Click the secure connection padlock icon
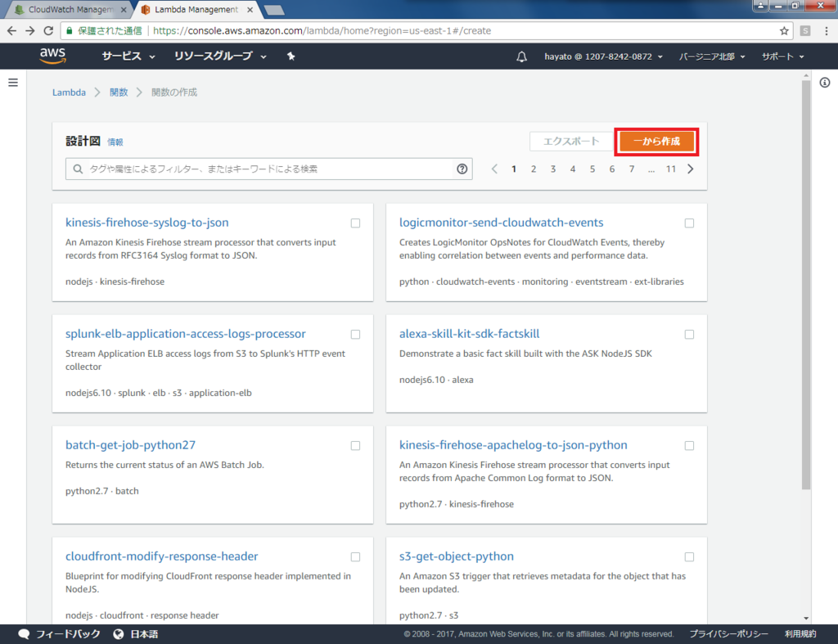Screen dimensions: 838x644 click(x=70, y=31)
